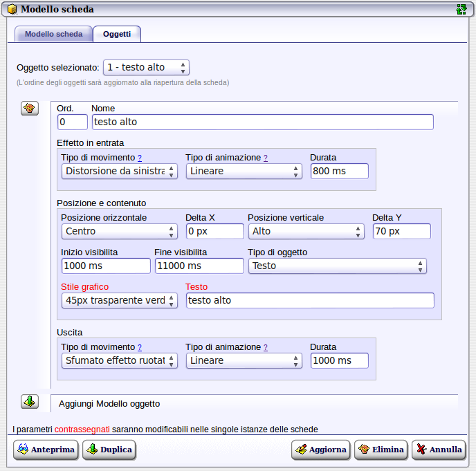Click the Elimina button
476x471 pixels.
point(381,450)
